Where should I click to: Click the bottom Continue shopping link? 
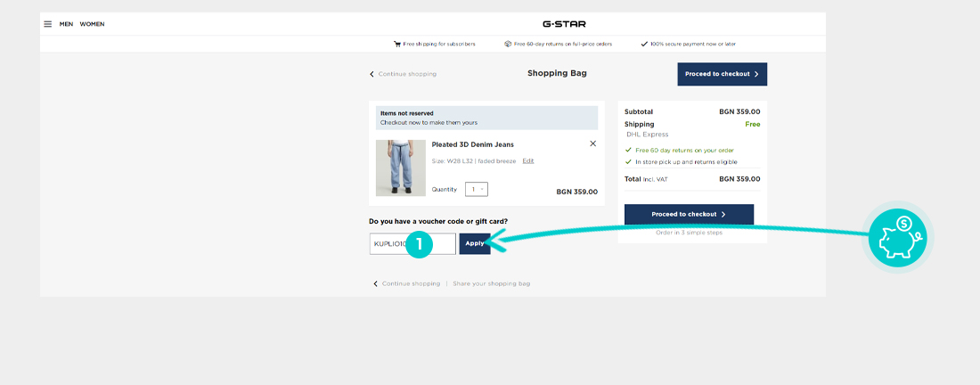[411, 283]
